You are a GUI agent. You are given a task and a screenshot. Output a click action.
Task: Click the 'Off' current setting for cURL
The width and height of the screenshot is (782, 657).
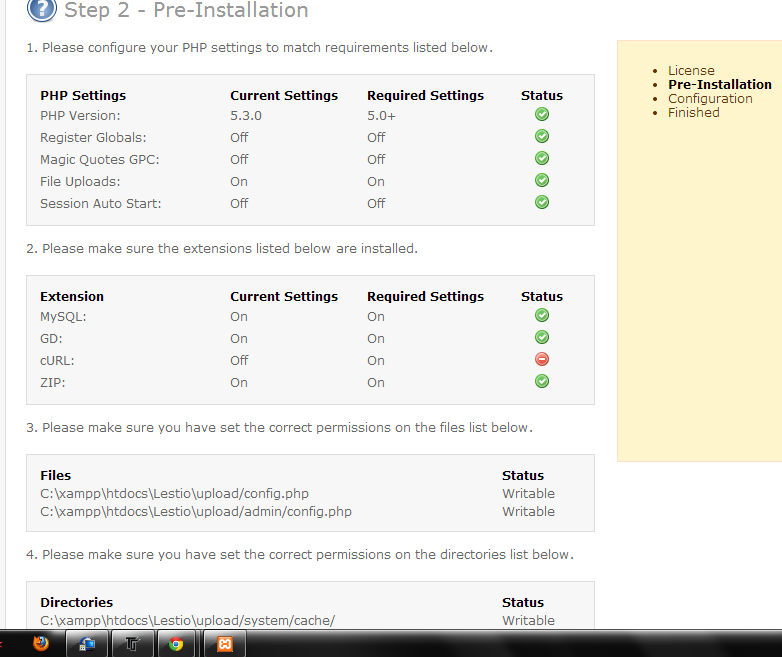click(x=239, y=360)
